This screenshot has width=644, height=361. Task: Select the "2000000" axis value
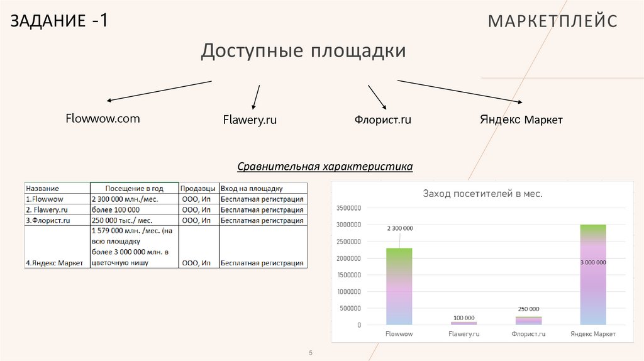pos(348,258)
